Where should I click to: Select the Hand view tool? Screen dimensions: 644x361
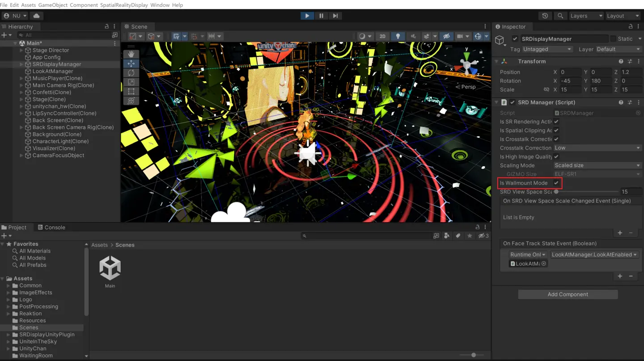(131, 54)
